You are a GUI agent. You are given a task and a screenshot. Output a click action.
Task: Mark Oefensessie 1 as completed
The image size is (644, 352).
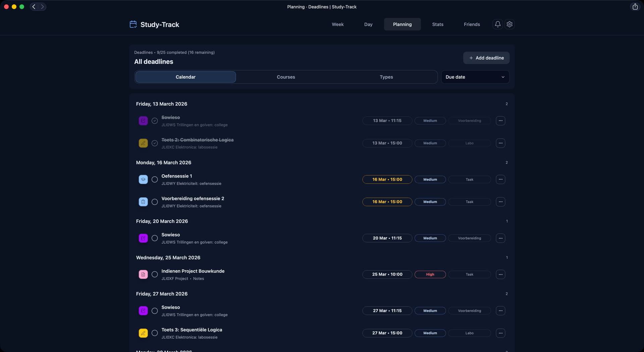coord(155,179)
